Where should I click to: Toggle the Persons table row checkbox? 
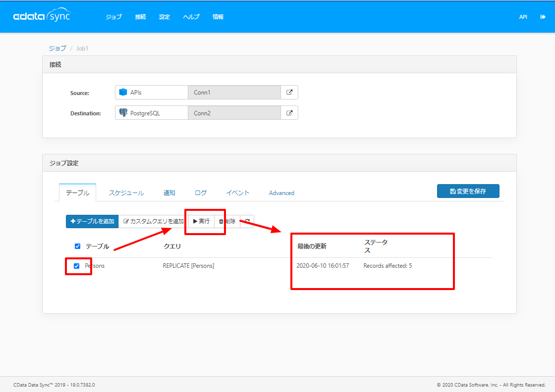(76, 266)
